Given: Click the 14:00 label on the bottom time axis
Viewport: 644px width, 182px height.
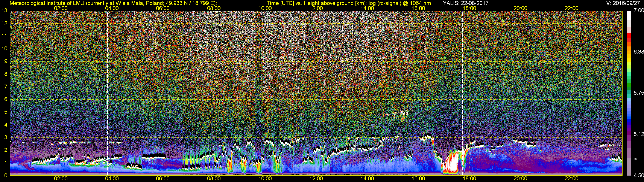Looking at the screenshot, I should (367, 179).
